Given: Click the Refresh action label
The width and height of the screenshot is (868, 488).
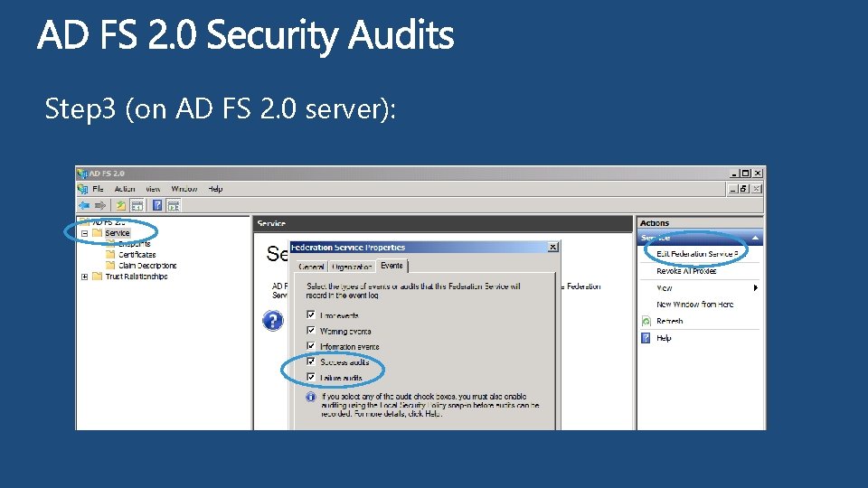Looking at the screenshot, I should (670, 321).
